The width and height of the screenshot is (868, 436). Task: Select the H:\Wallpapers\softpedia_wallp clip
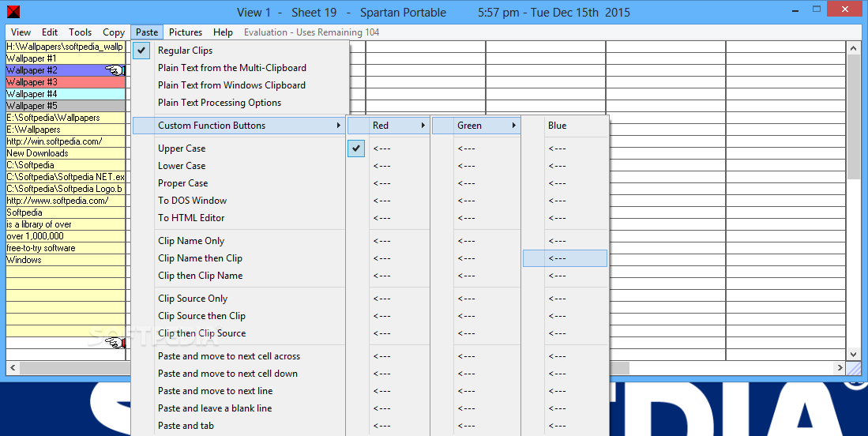click(66, 47)
